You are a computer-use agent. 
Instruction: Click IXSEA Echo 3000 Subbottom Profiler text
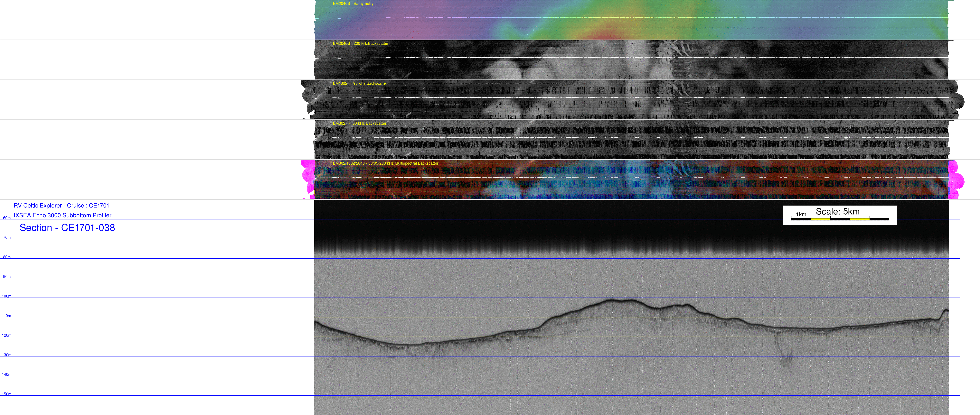(x=62, y=215)
